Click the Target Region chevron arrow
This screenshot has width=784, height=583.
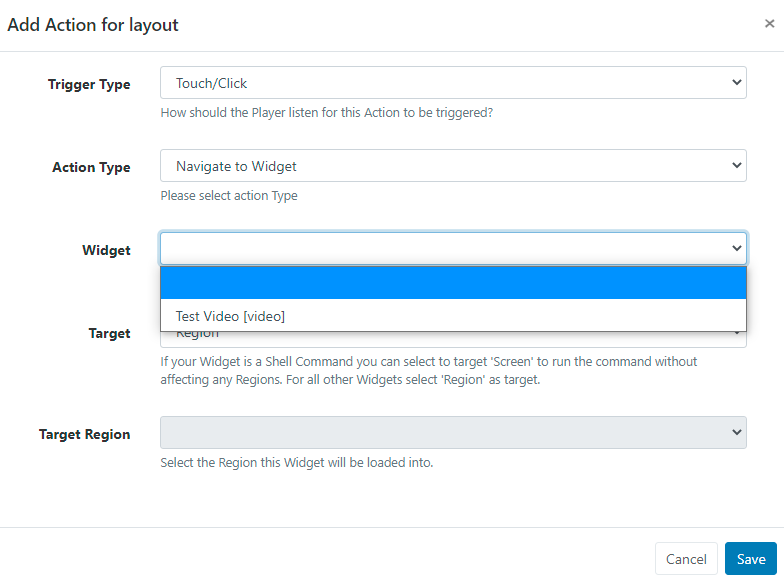click(x=736, y=433)
